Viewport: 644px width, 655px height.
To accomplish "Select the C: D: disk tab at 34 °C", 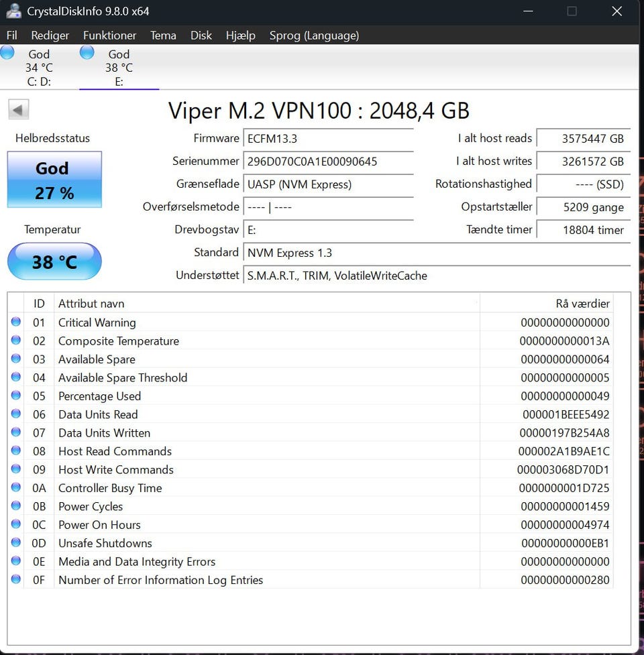I will click(x=39, y=68).
